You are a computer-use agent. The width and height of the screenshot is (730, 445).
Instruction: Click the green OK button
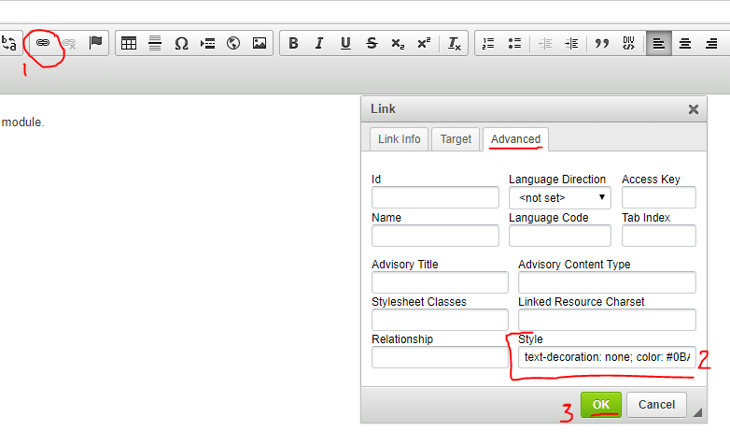(601, 405)
